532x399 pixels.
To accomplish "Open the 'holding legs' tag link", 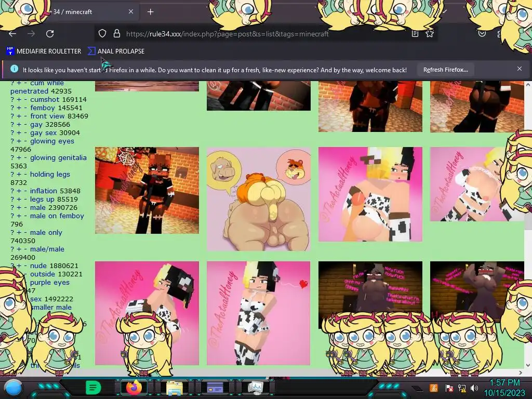I will click(50, 175).
